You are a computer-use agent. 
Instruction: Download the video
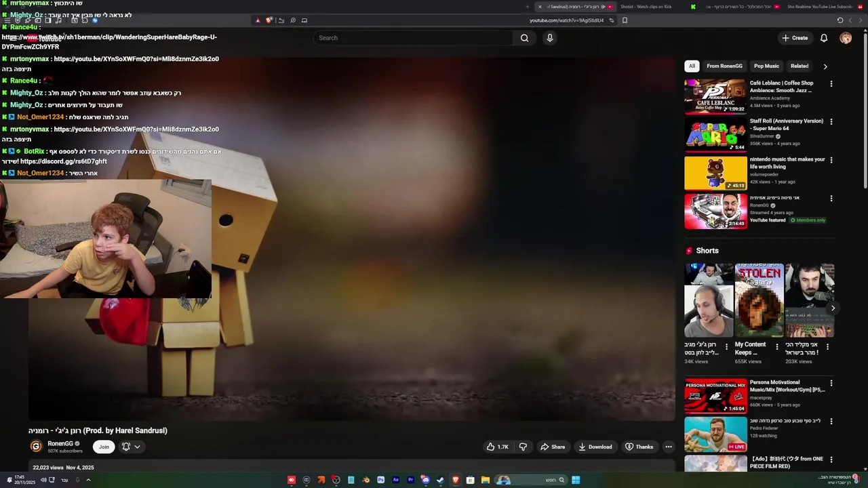(x=595, y=447)
